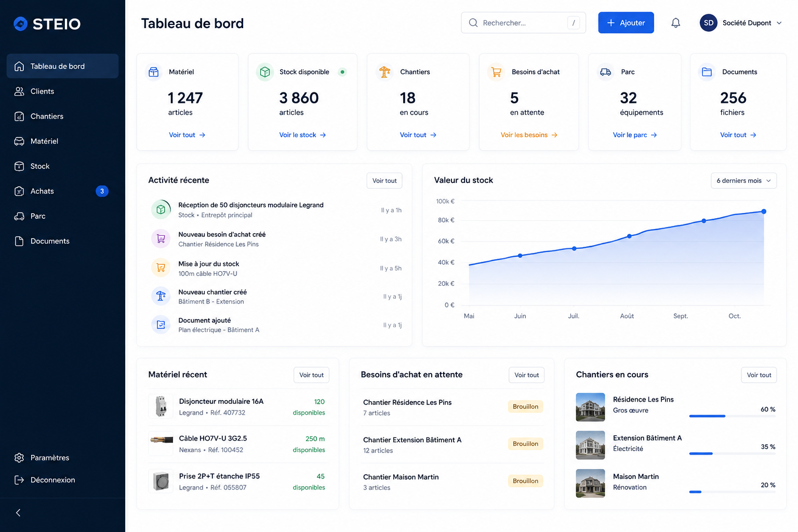Click Brouillon badge for Chantier Maison Martin
This screenshot has width=798, height=532.
coord(525,481)
